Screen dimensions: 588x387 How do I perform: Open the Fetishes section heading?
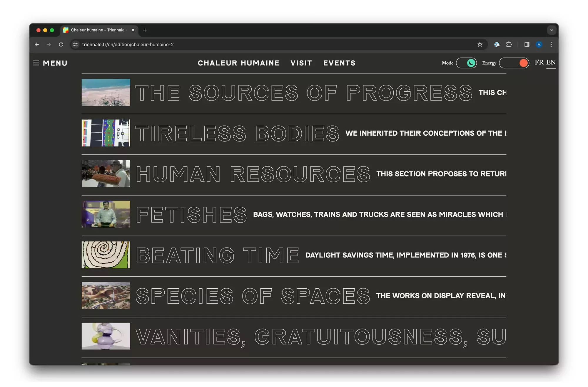(191, 215)
